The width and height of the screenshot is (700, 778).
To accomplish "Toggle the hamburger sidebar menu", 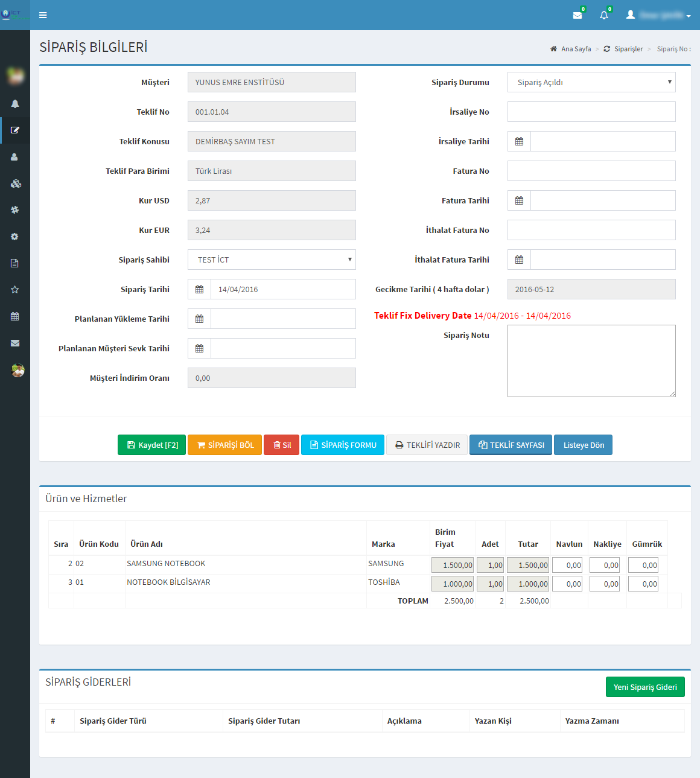I will click(43, 15).
